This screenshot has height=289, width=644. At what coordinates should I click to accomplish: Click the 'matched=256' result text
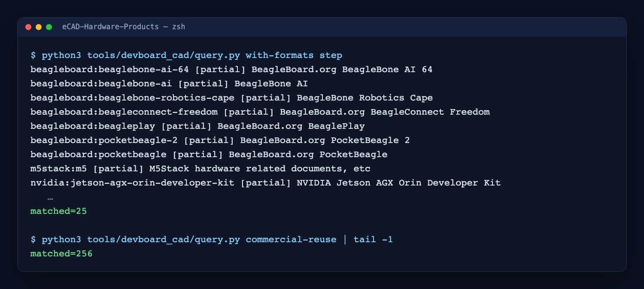point(61,254)
